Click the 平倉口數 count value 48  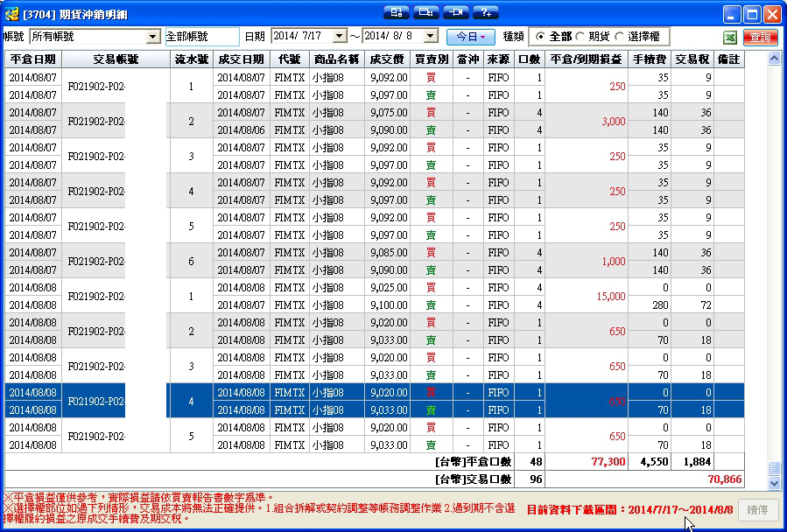[536, 462]
